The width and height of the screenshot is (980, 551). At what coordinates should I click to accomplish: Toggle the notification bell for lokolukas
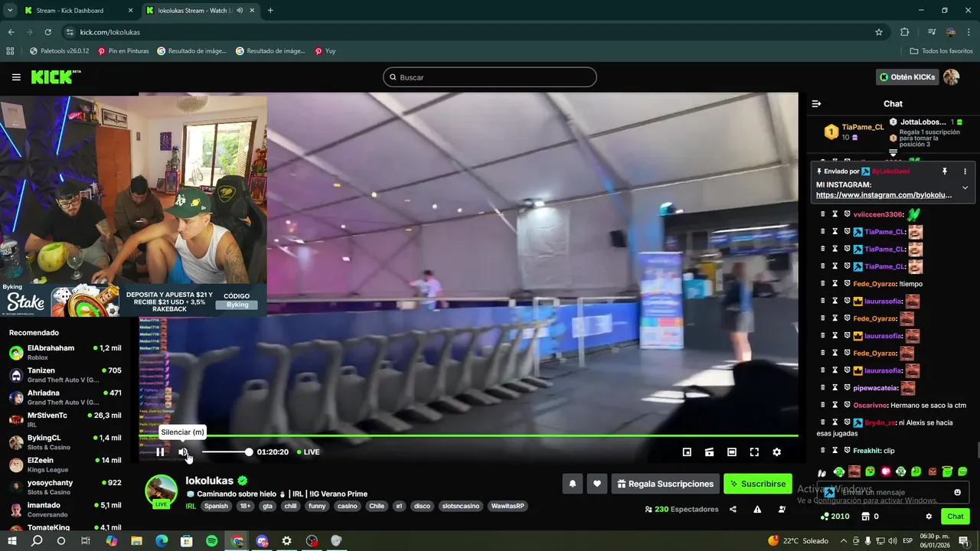click(572, 484)
